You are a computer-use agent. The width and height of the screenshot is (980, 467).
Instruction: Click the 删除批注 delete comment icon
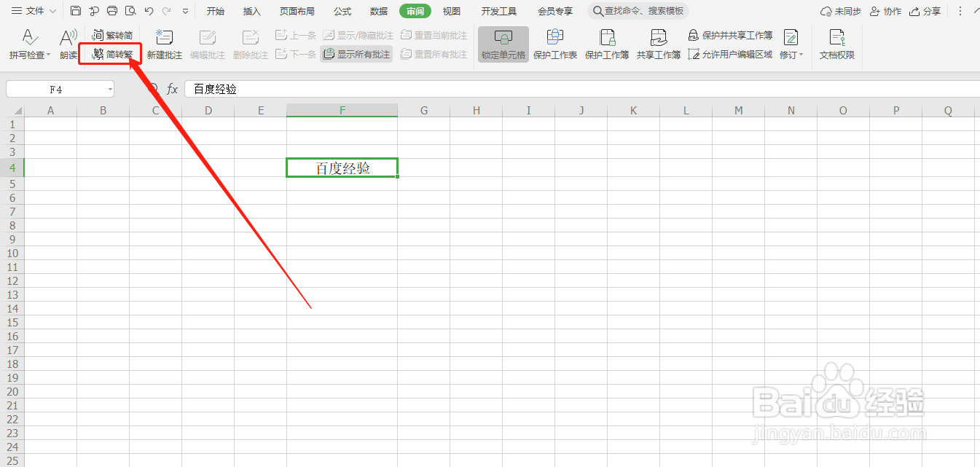(x=251, y=37)
